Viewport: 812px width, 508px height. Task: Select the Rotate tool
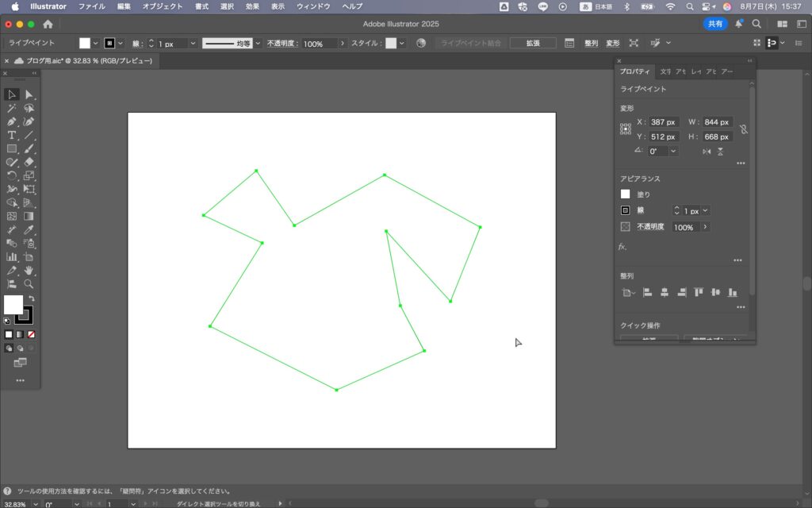click(12, 175)
